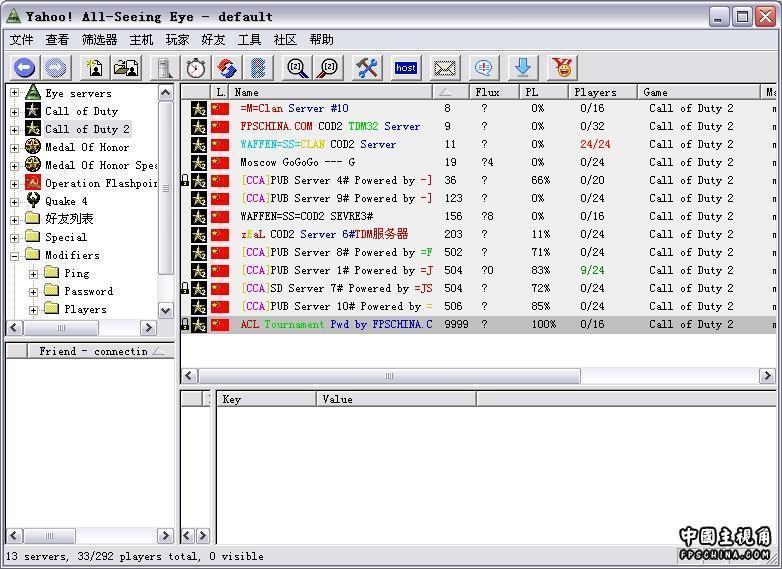782x569 pixels.
Task: Collapse the Modifiers folder node
Action: (14, 256)
